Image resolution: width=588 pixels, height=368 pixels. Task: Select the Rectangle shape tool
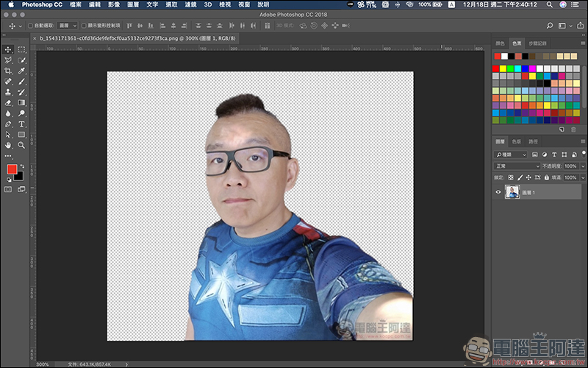pos(22,135)
